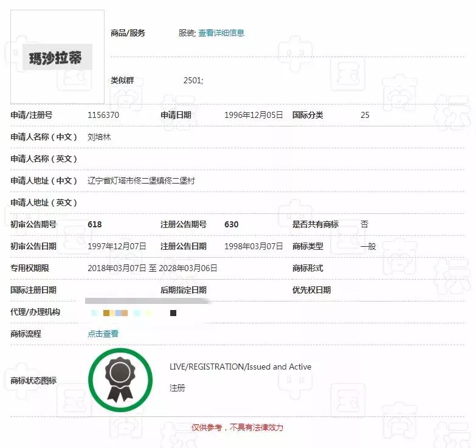Select the 初审公告期号 label
Screen dimensions: 476x448
(33, 224)
